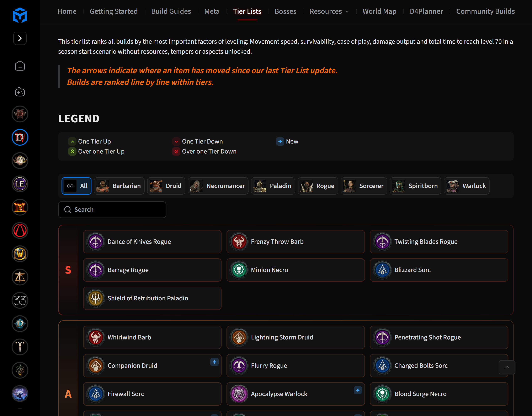Expand the Resources dropdown menu

(329, 11)
